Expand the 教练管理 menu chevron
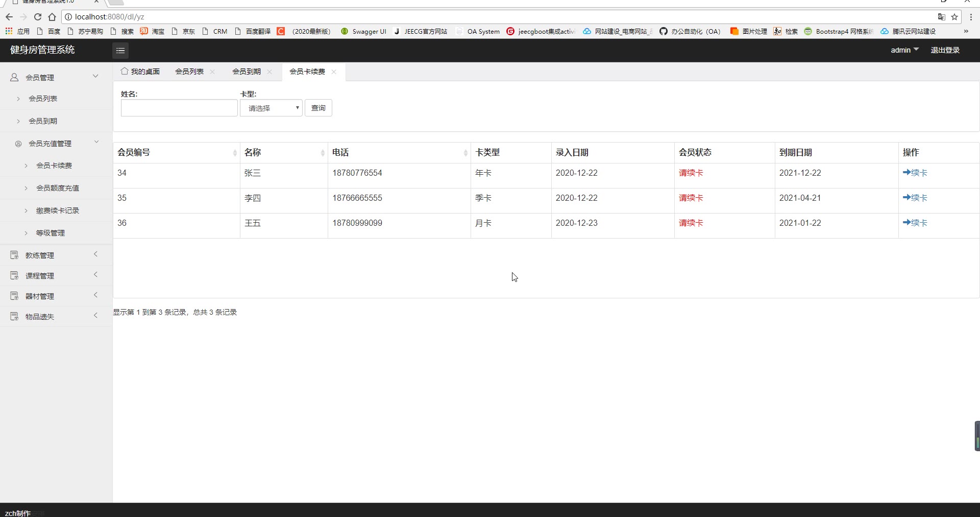 pos(95,254)
